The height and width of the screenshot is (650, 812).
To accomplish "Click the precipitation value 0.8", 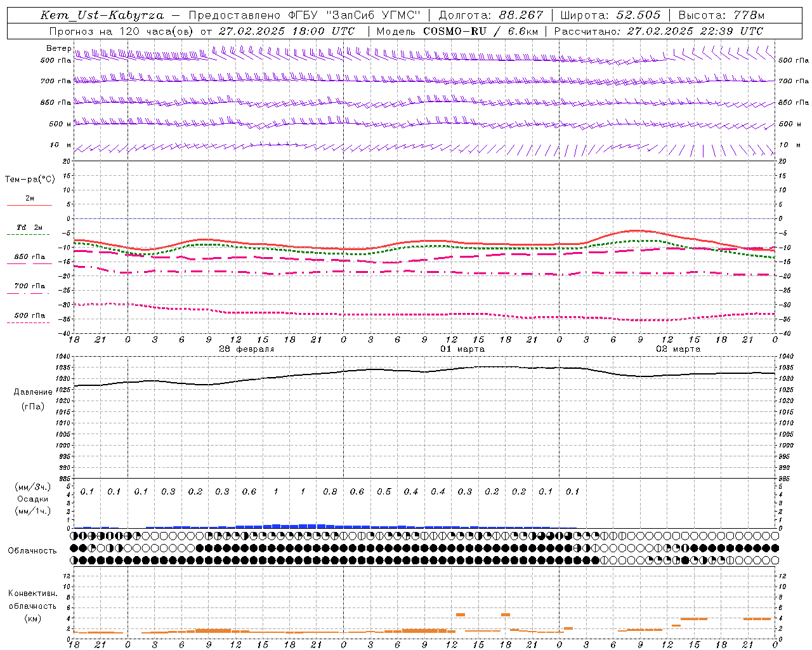I will 330,492.
